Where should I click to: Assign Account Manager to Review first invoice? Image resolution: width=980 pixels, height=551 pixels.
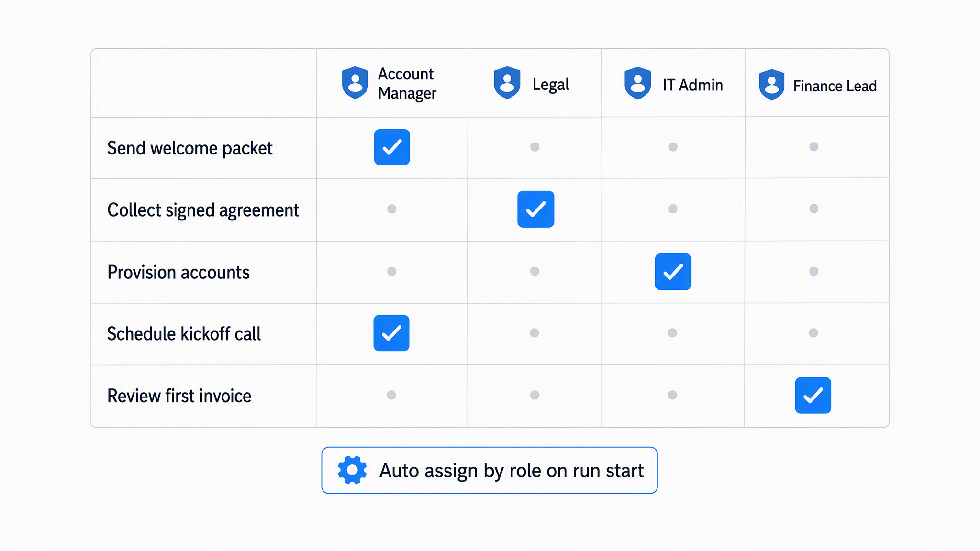pyautogui.click(x=391, y=395)
